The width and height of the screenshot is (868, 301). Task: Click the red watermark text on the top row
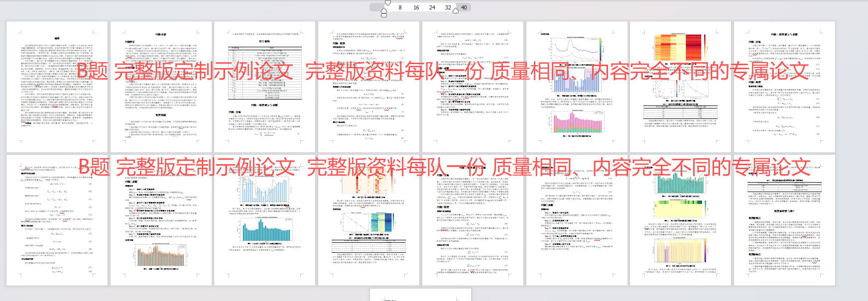pos(443,71)
